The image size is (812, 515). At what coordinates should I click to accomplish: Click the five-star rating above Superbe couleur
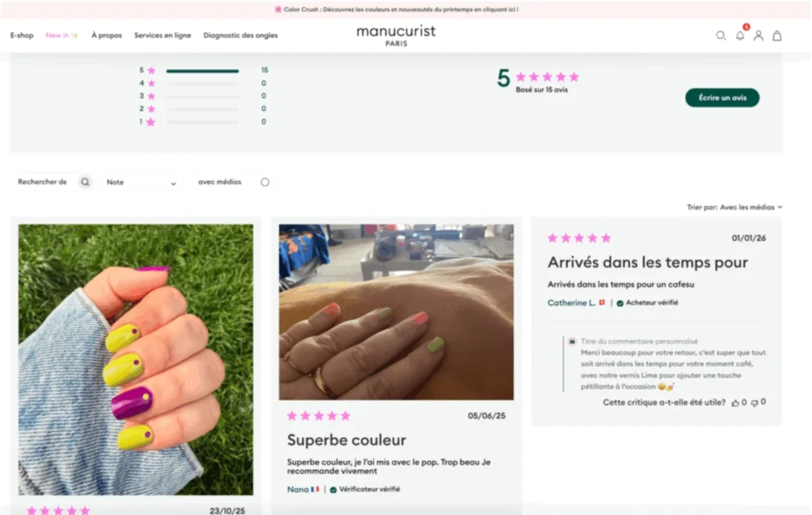[x=319, y=416]
